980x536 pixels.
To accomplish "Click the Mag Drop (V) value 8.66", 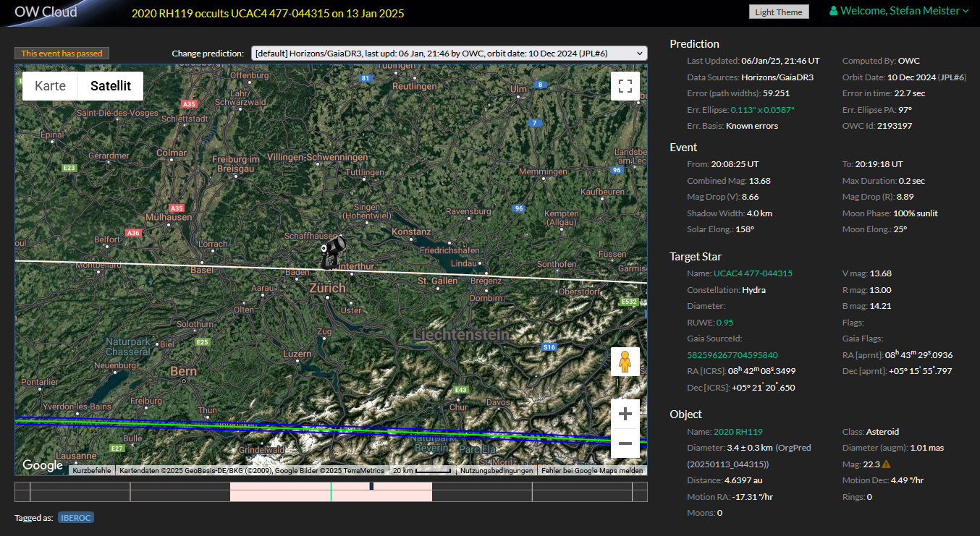I will pyautogui.click(x=749, y=197).
